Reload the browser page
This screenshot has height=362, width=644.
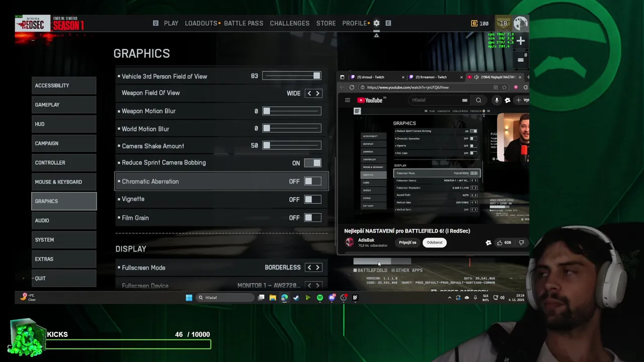352,87
